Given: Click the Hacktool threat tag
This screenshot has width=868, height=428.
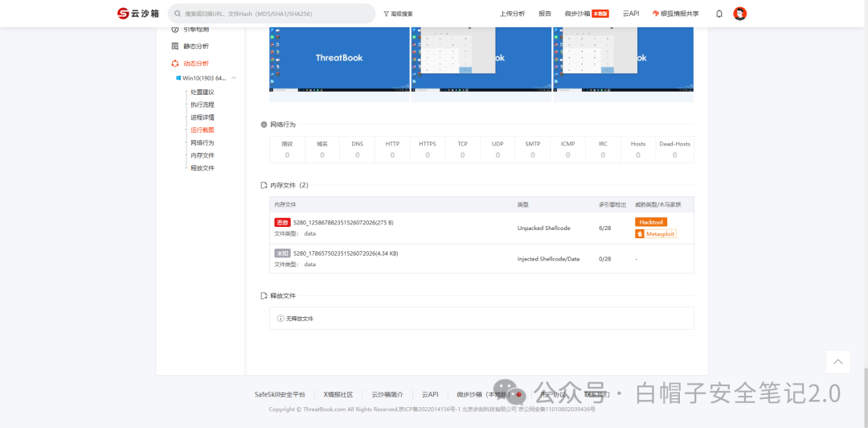Looking at the screenshot, I should tap(651, 222).
